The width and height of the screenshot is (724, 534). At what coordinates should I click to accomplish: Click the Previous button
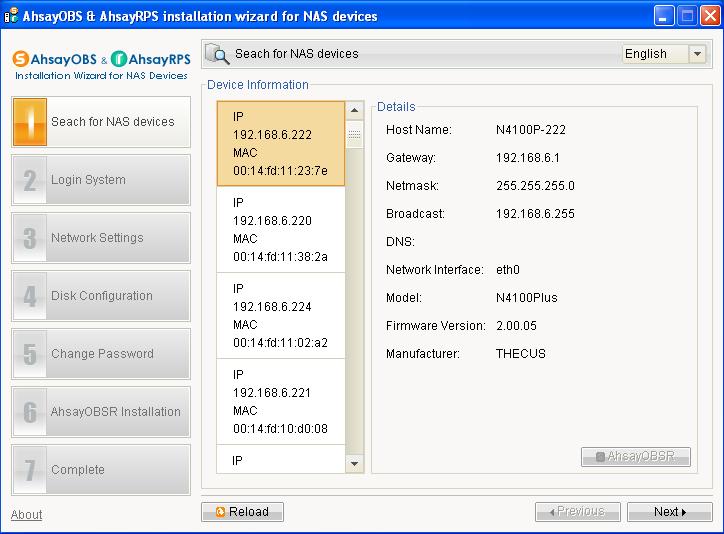578,512
